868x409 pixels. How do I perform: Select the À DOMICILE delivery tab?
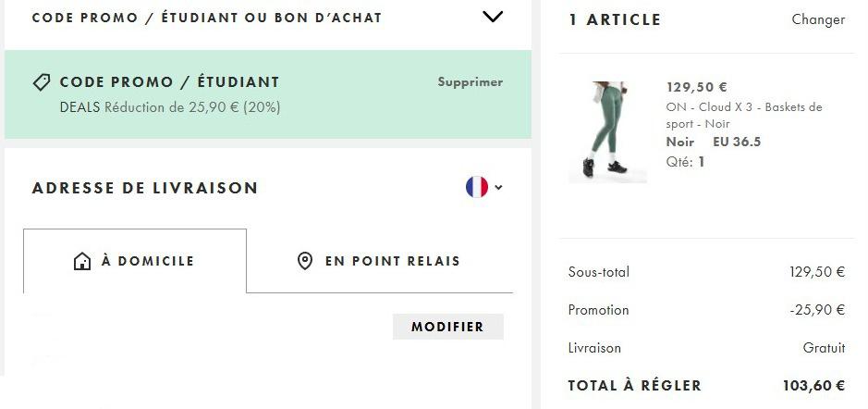[135, 261]
